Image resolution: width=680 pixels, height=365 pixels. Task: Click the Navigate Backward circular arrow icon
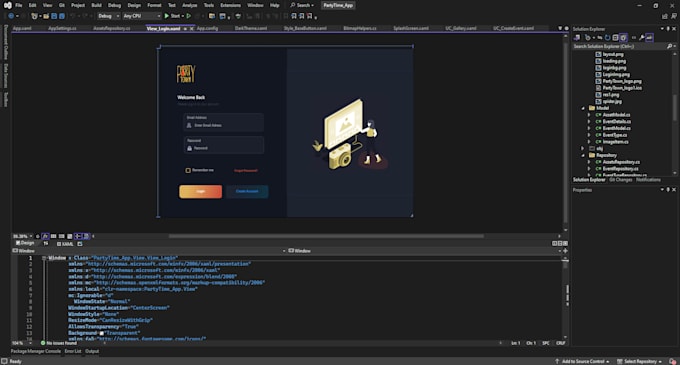(11, 16)
